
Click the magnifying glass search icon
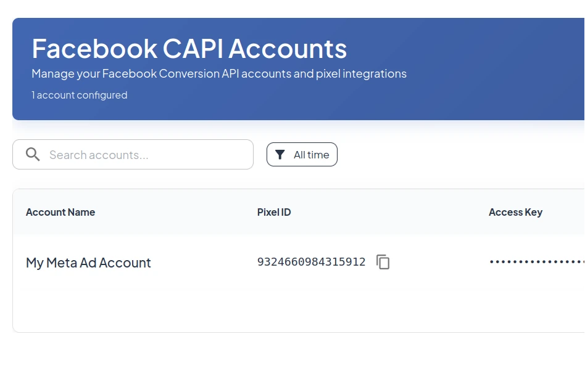tap(33, 154)
